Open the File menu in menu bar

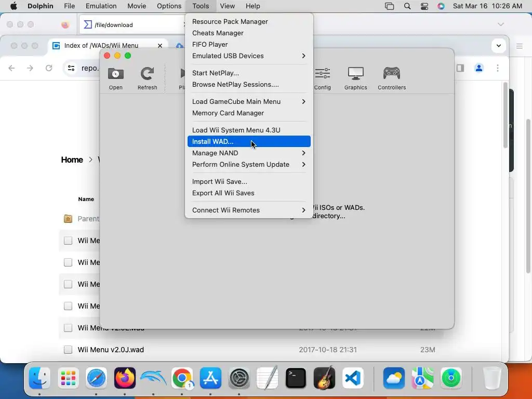(x=70, y=6)
